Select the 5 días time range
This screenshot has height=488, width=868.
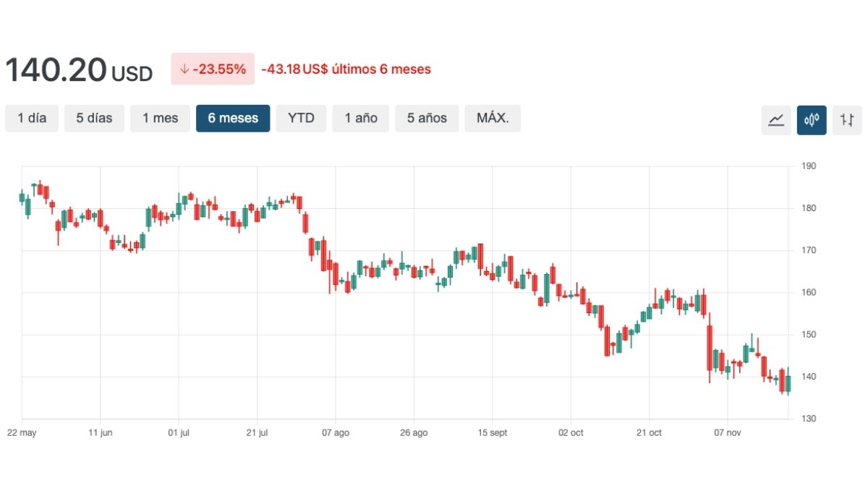click(94, 119)
